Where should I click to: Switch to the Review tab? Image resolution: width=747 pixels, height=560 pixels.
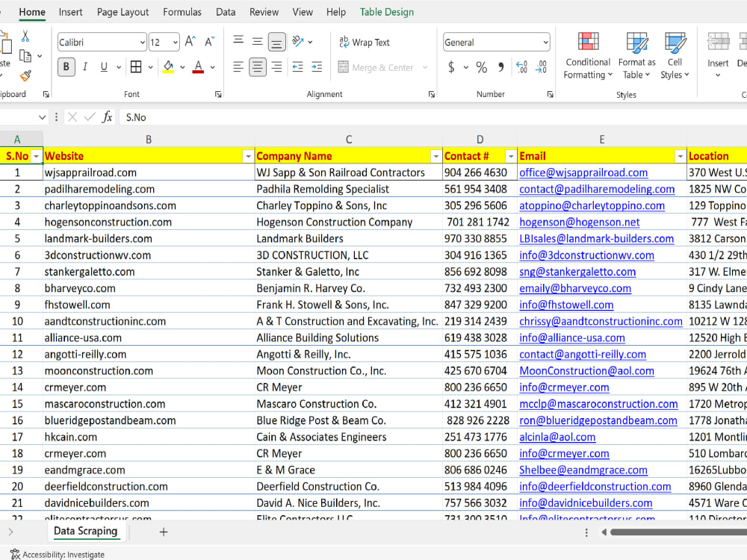(x=264, y=12)
